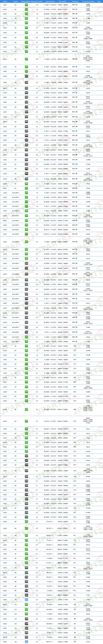The height and width of the screenshot is (644, 103).
Task: Click the 'Model' column header
Action: [x=15, y=1]
